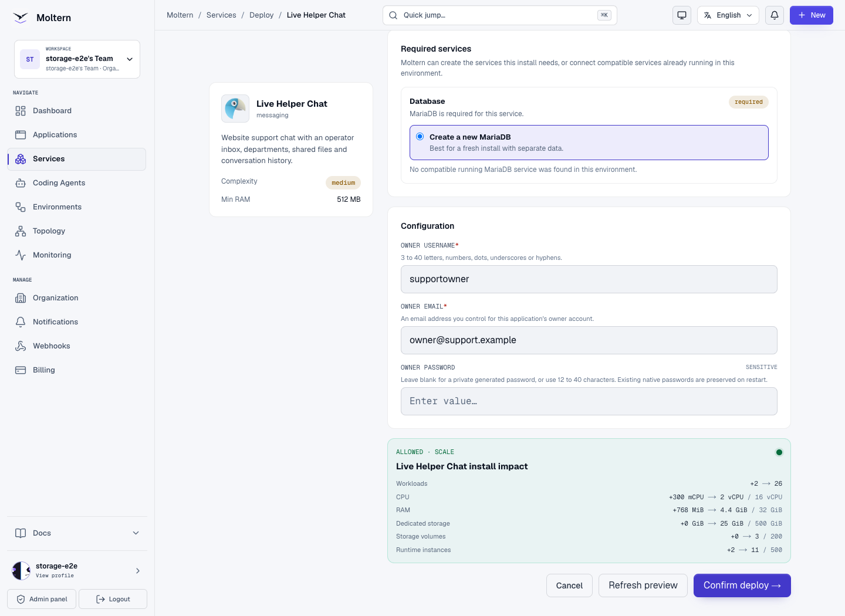Click the Environments sidebar icon

(x=21, y=207)
